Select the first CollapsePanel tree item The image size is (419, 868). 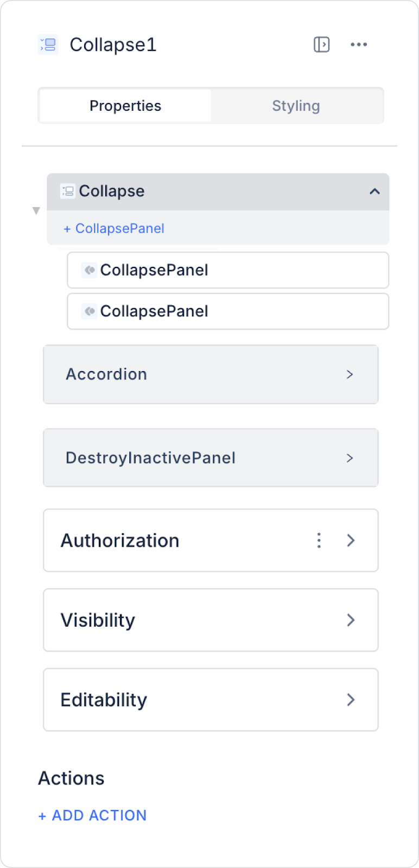(x=228, y=270)
